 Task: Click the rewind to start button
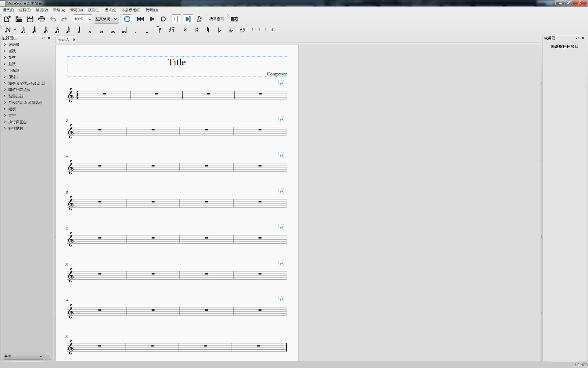click(x=140, y=19)
